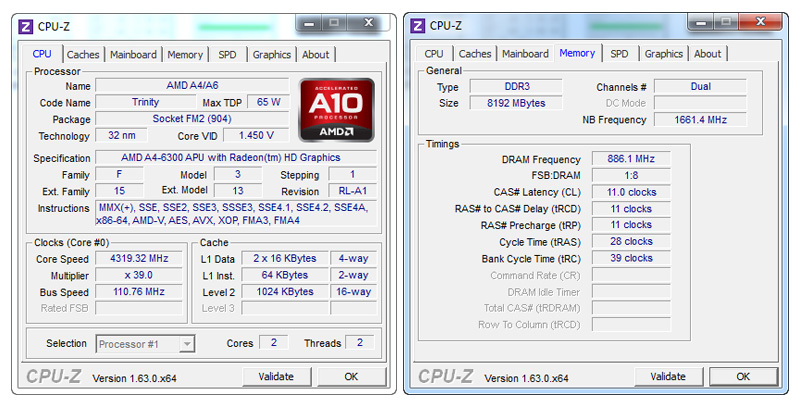Click the Technology value 32 nm
This screenshot has height=415, width=800.
[121, 135]
